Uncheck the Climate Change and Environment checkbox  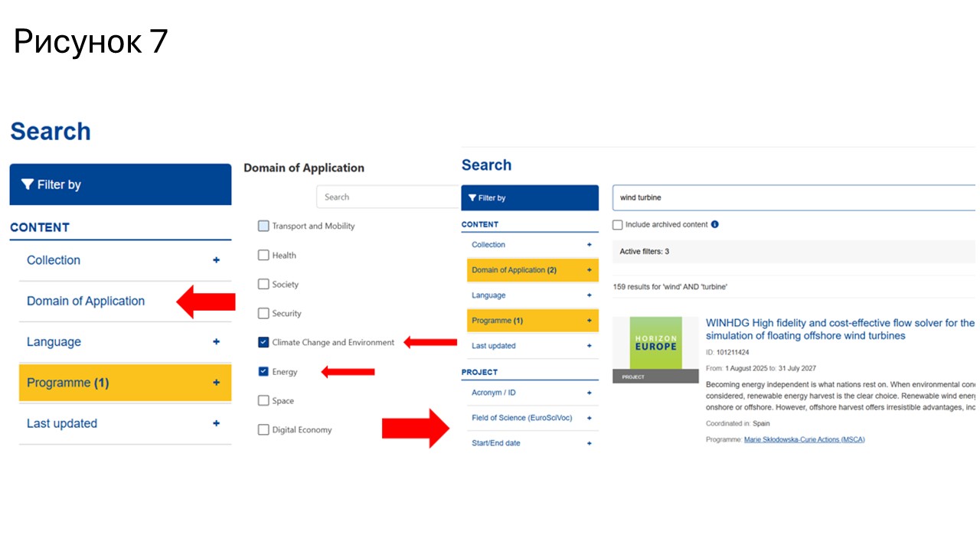click(263, 342)
